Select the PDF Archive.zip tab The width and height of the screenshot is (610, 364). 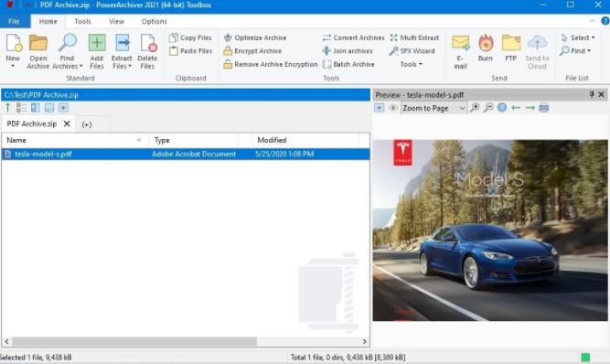tap(32, 124)
